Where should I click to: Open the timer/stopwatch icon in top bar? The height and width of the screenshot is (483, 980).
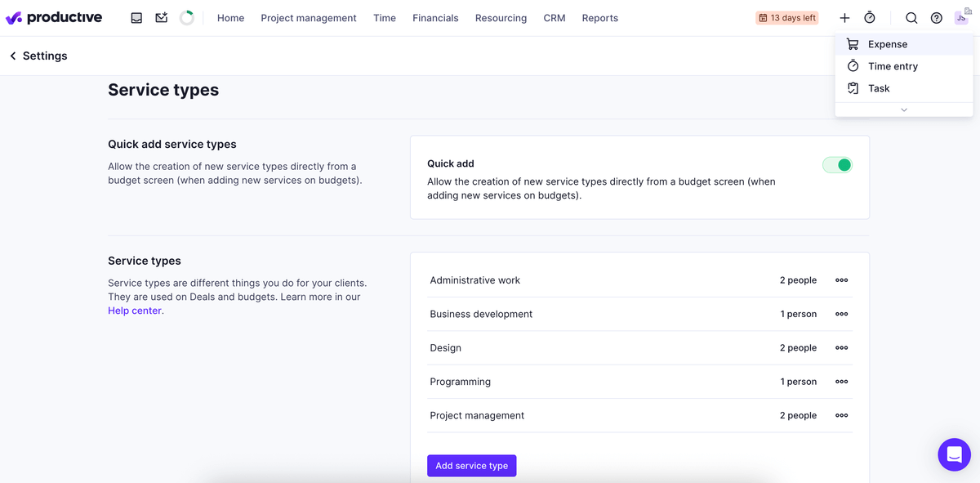[869, 17]
